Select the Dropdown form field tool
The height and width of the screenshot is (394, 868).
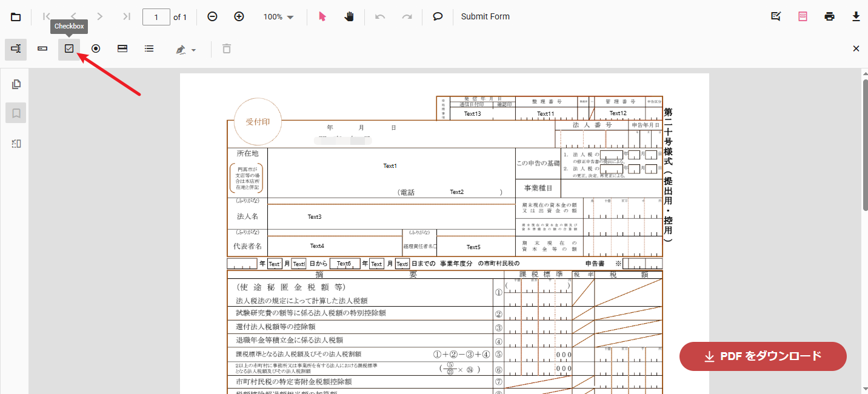click(x=122, y=49)
